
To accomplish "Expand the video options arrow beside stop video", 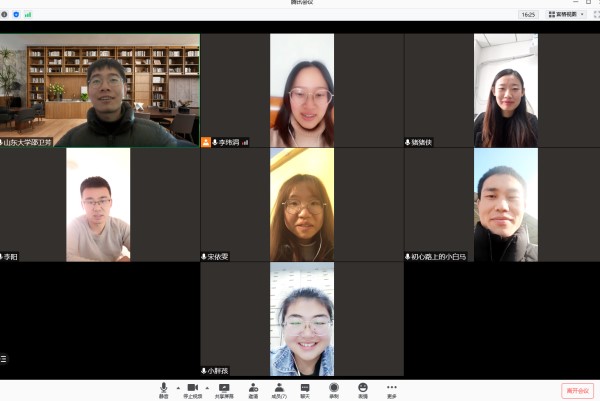I will point(206,386).
